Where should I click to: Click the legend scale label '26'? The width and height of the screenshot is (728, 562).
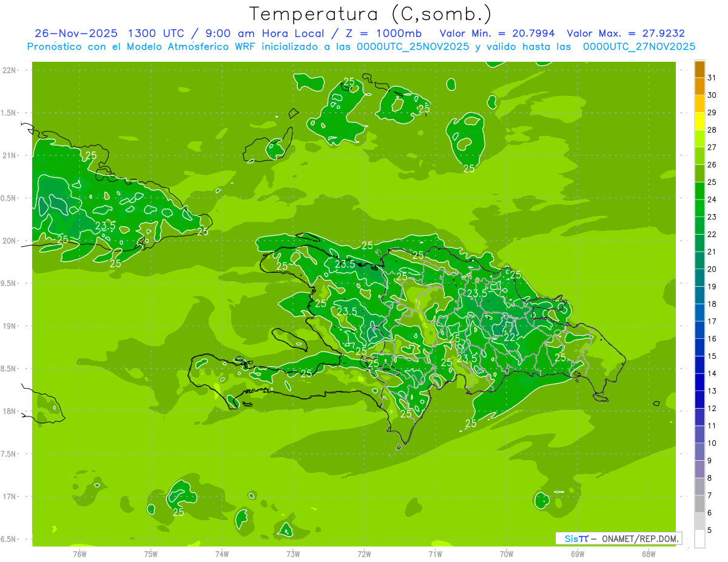712,165
